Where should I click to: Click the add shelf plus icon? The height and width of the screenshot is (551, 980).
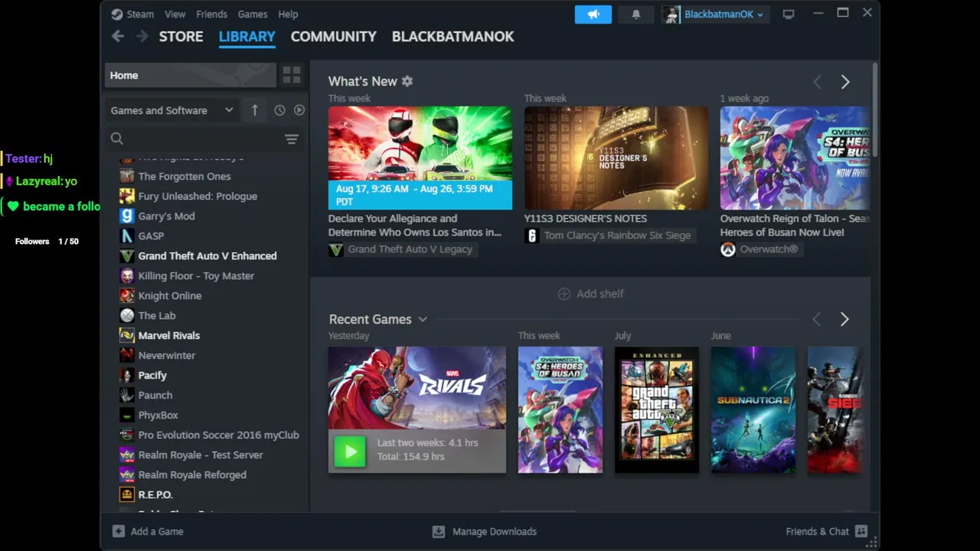(564, 294)
